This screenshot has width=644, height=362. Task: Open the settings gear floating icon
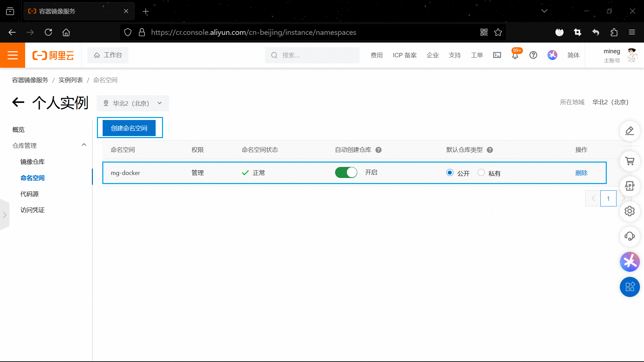pos(630,211)
